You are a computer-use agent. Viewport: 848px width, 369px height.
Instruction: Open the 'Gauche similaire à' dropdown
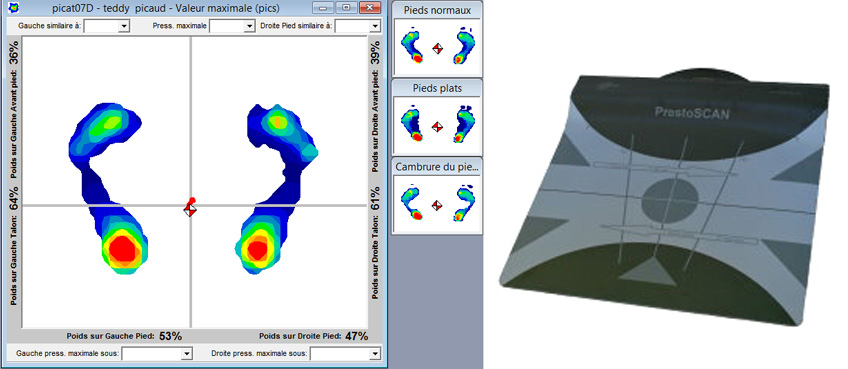coord(107,25)
